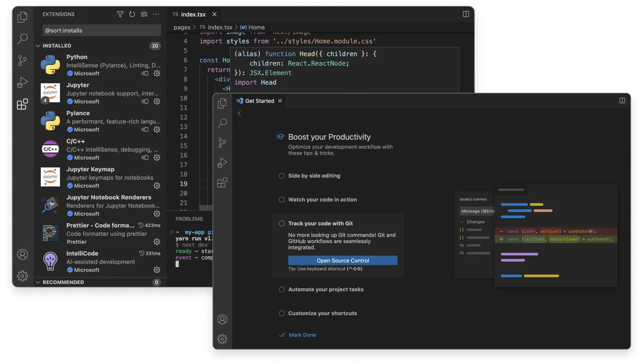Open the Accounts icon in the activity bar

(23, 254)
